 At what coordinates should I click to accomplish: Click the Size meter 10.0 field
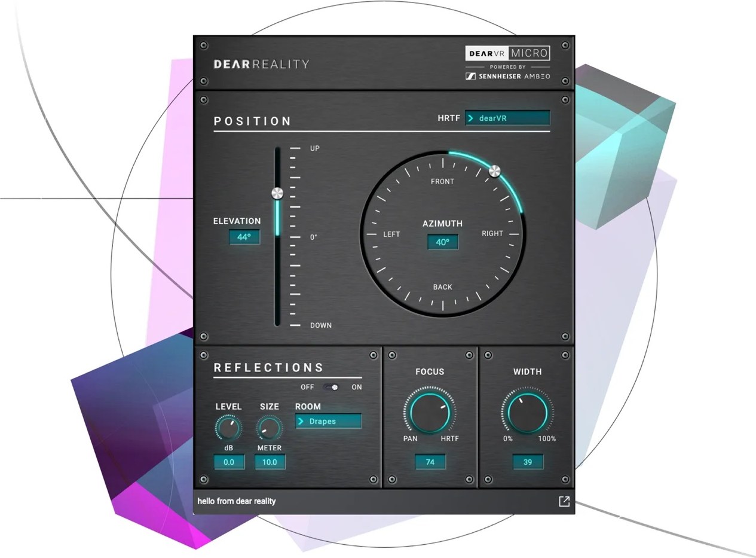click(x=270, y=462)
